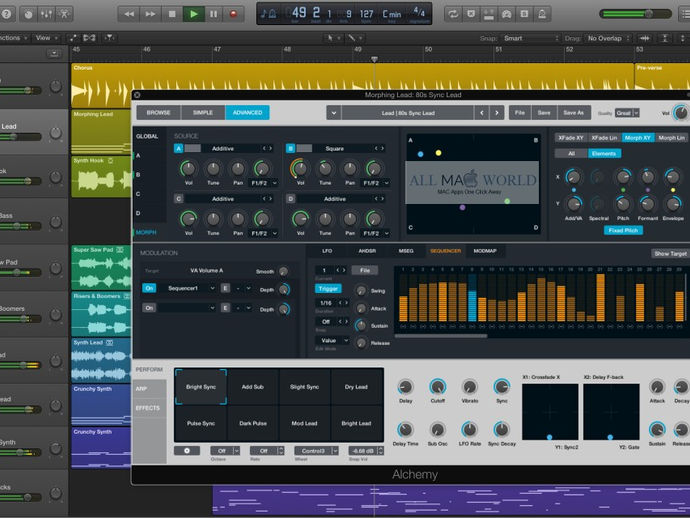This screenshot has height=518, width=690.
Task: Switch to the BROWSE tab in Alchemy
Action: [158, 113]
